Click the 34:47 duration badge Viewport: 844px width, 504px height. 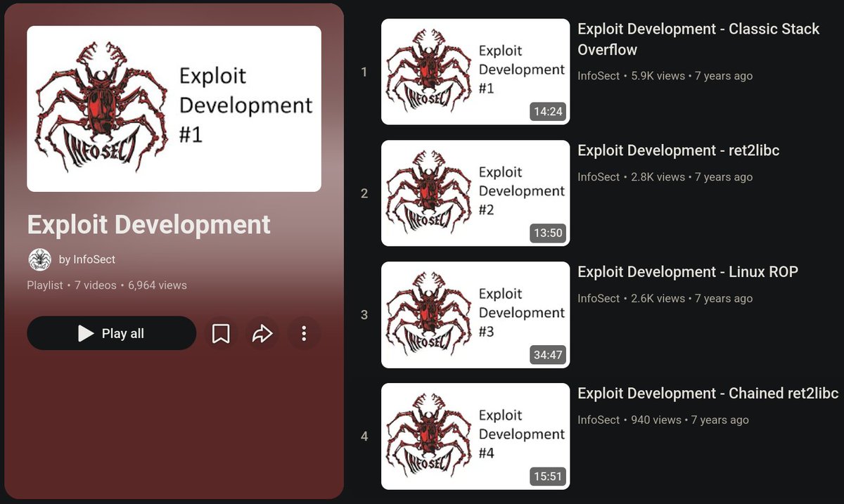(548, 355)
